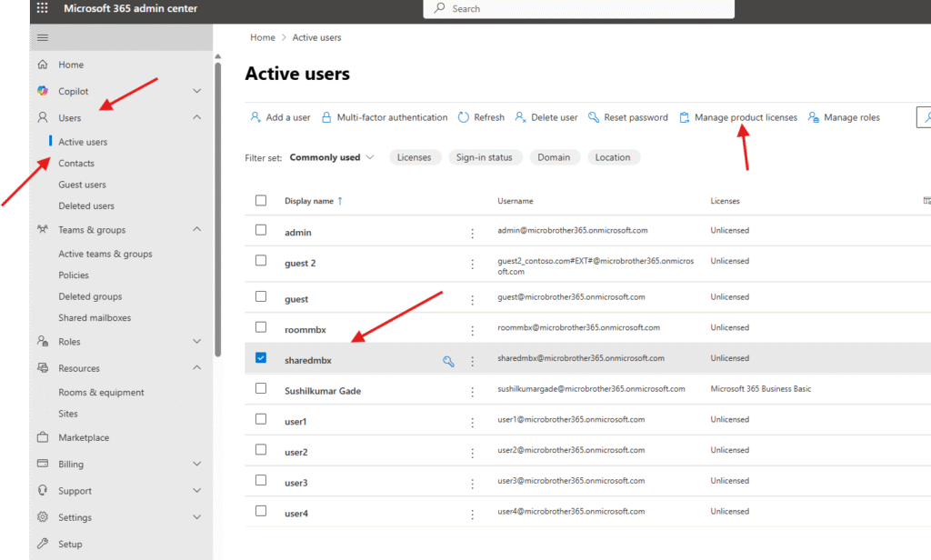Go to Shared mailboxes in sidebar

(95, 318)
